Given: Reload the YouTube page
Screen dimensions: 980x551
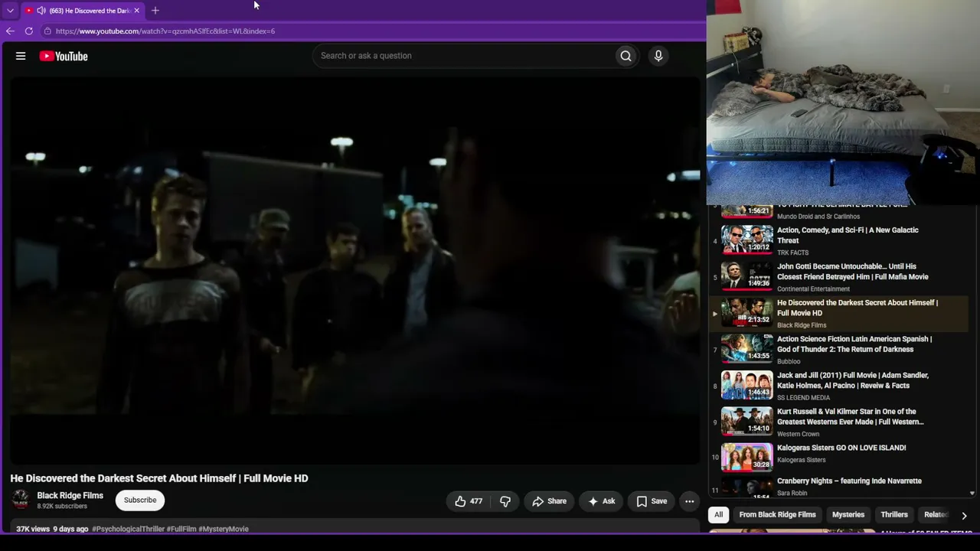Looking at the screenshot, I should [29, 31].
